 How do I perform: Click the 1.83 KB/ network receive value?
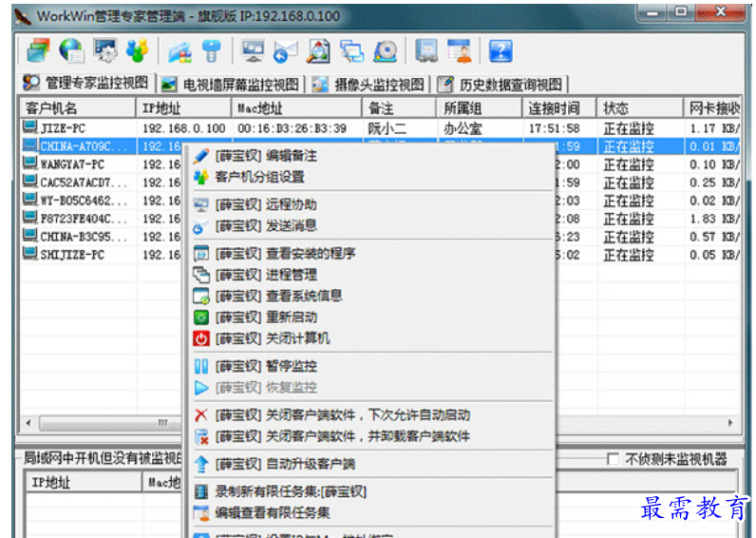713,219
